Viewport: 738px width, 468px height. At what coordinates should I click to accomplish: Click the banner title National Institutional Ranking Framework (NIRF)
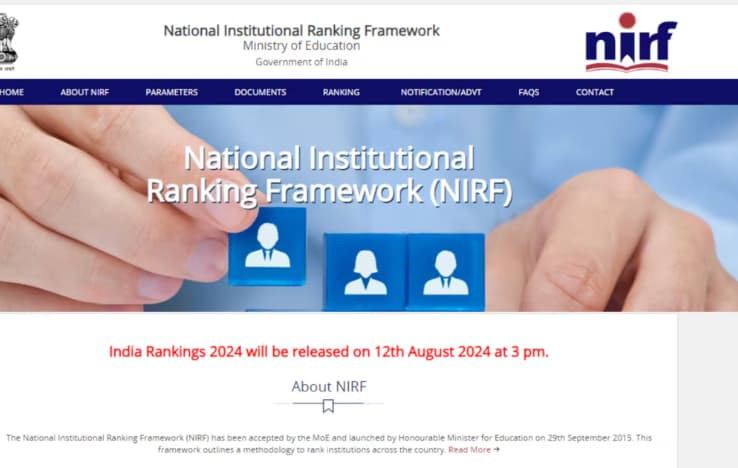(329, 175)
